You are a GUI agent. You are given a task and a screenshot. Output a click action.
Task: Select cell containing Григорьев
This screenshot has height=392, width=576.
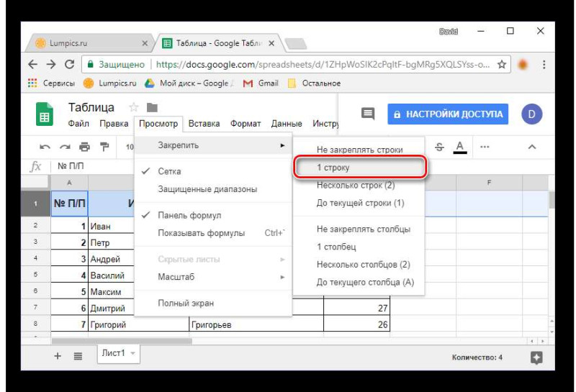[256, 324]
